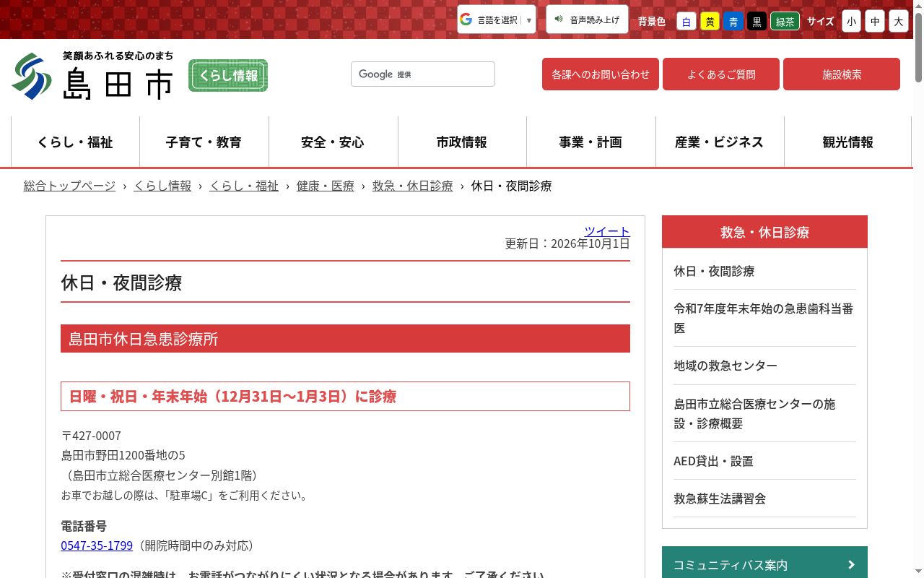
Task: Go to 総合トップページ breadcrumb
Action: (69, 186)
